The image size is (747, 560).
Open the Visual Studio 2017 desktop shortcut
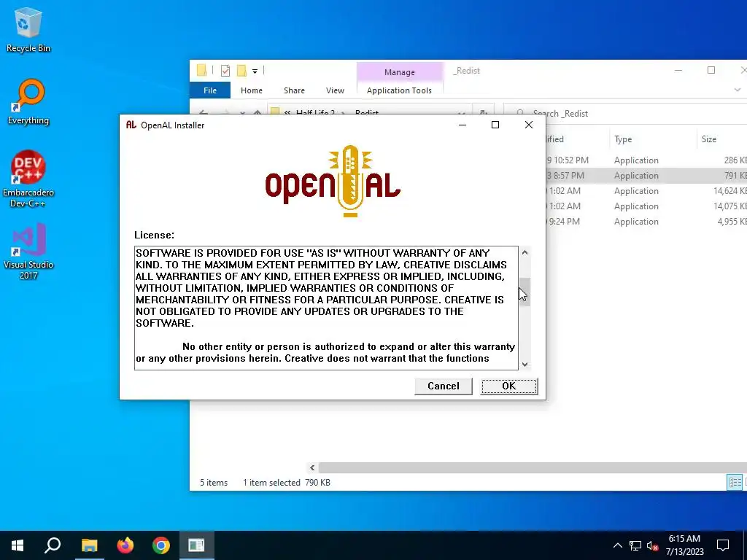click(28, 251)
